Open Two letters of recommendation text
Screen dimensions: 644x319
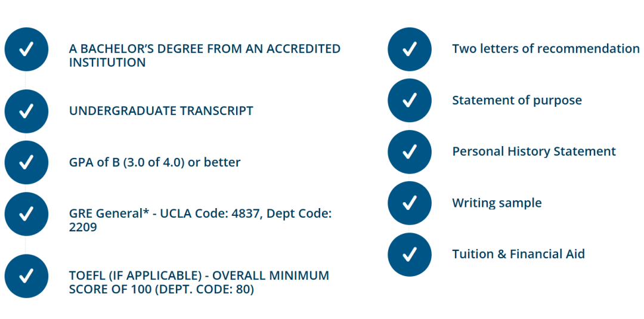tap(546, 49)
